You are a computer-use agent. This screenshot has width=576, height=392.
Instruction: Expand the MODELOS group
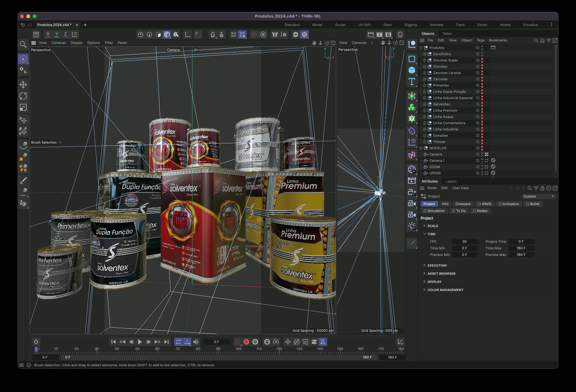point(421,148)
